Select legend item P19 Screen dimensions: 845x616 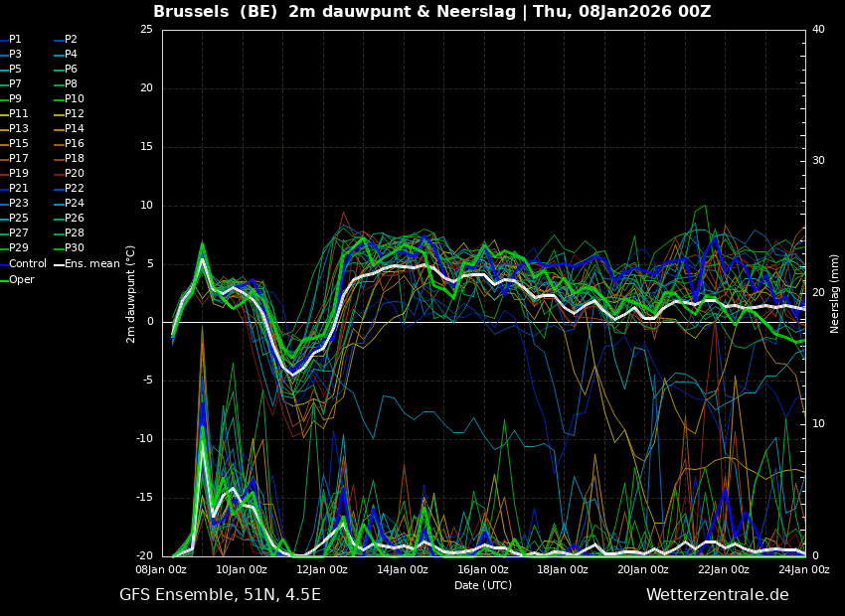pyautogui.click(x=14, y=174)
